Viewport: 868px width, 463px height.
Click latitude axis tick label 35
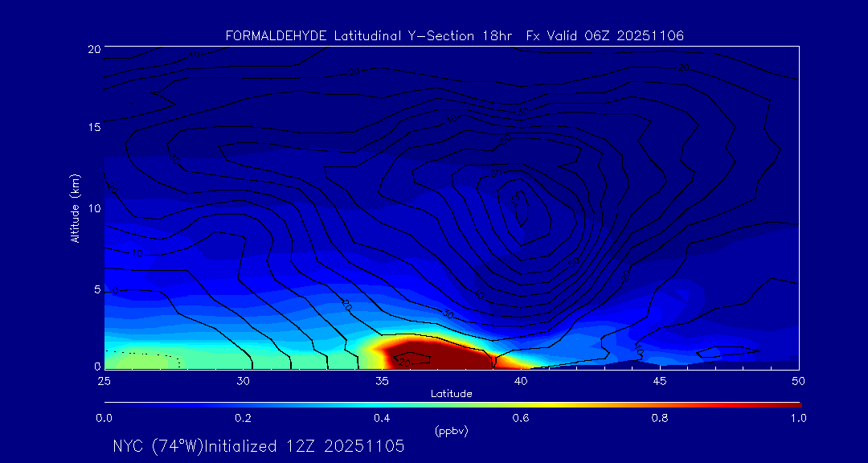coord(382,381)
